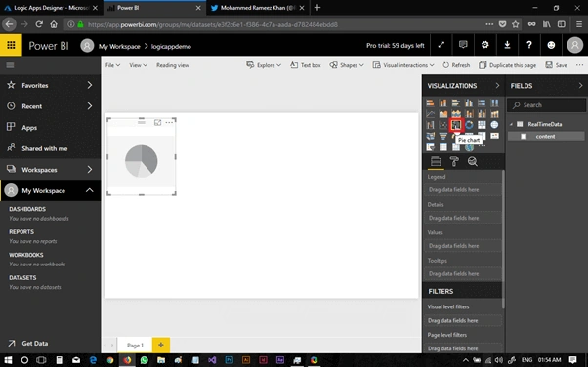Pick the 100% stacked column chart icon
This screenshot has height=367, width=588.
[x=494, y=102]
